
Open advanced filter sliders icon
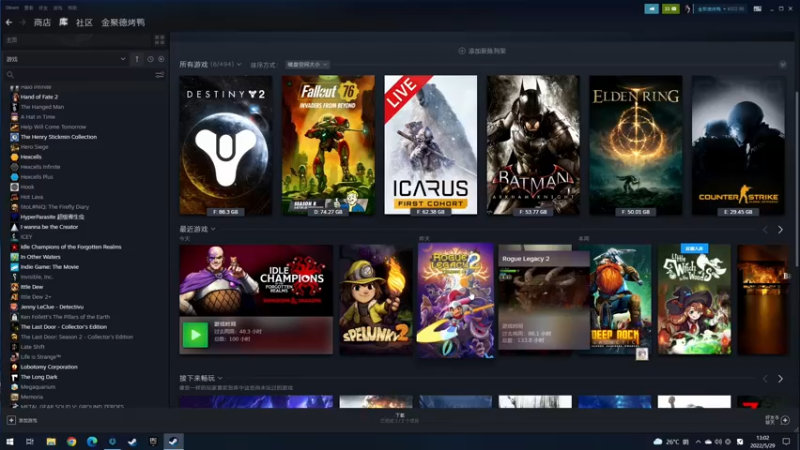[x=160, y=75]
